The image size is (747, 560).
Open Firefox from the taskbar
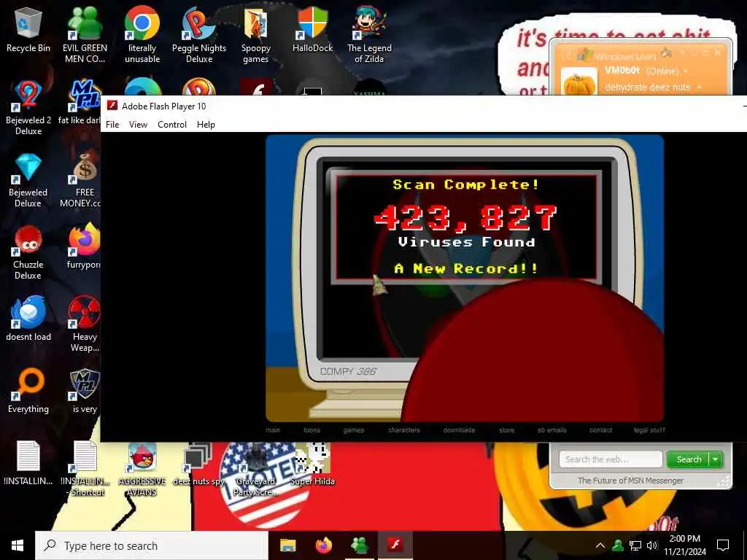click(324, 545)
